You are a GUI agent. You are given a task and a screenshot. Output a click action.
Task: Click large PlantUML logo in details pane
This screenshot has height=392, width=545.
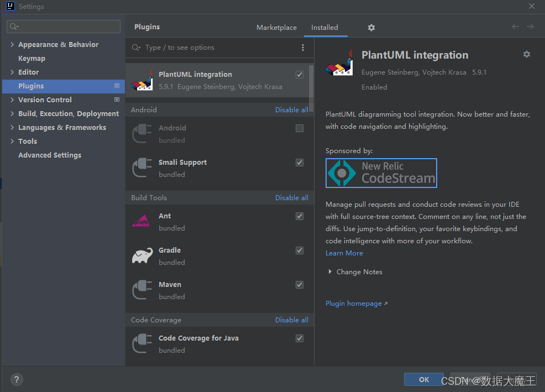pos(339,62)
